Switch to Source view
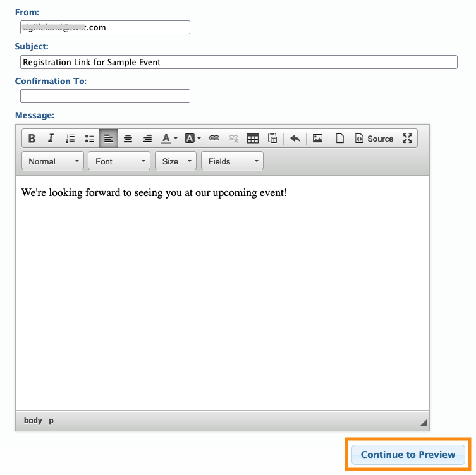 click(x=374, y=139)
